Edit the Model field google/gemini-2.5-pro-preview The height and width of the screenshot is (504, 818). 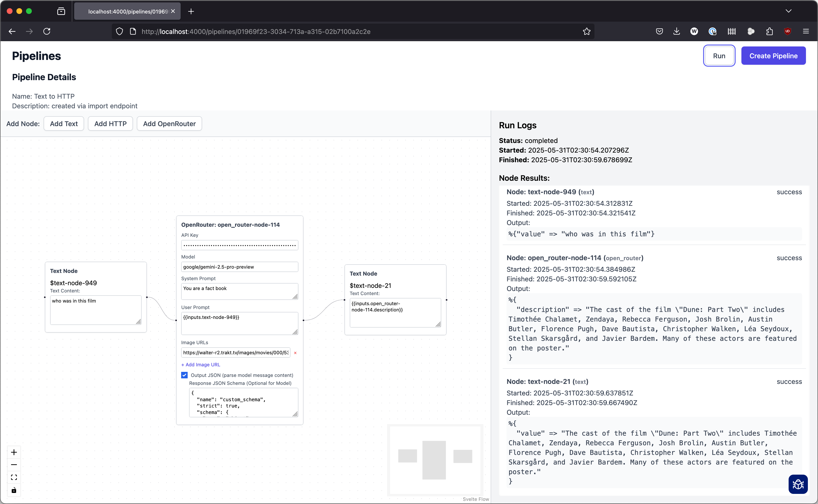pyautogui.click(x=239, y=267)
